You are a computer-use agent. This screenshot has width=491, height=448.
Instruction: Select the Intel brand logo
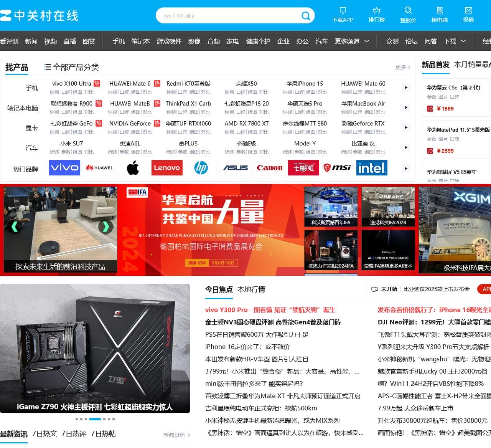(x=372, y=168)
